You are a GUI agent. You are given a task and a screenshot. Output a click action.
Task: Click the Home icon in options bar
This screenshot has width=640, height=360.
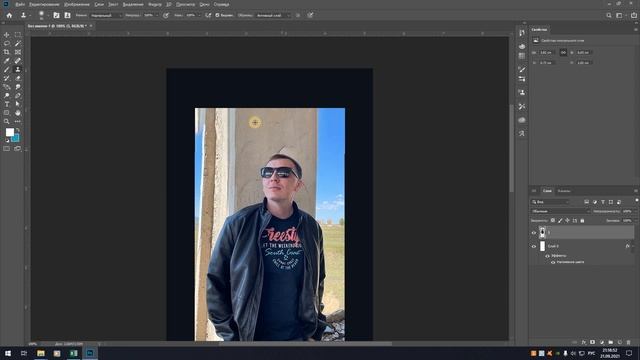[9, 15]
